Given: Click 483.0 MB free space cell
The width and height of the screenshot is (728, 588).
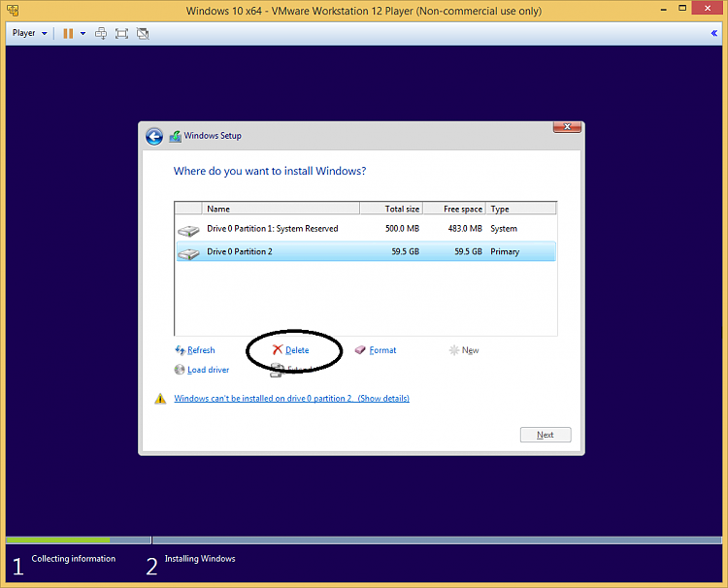Looking at the screenshot, I should tap(465, 229).
